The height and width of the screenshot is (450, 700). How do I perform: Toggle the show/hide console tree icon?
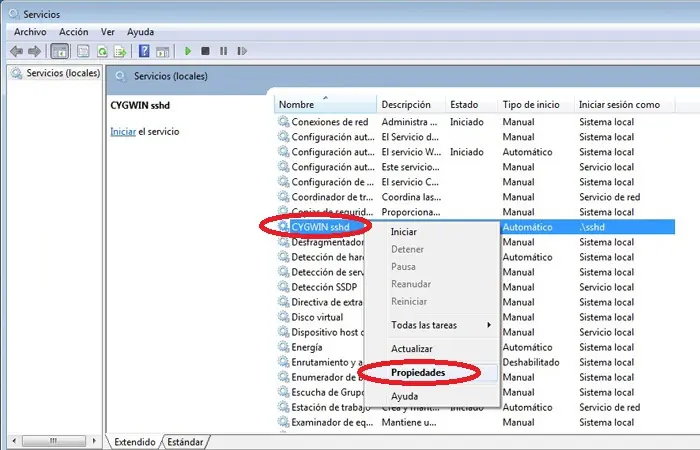point(59,51)
